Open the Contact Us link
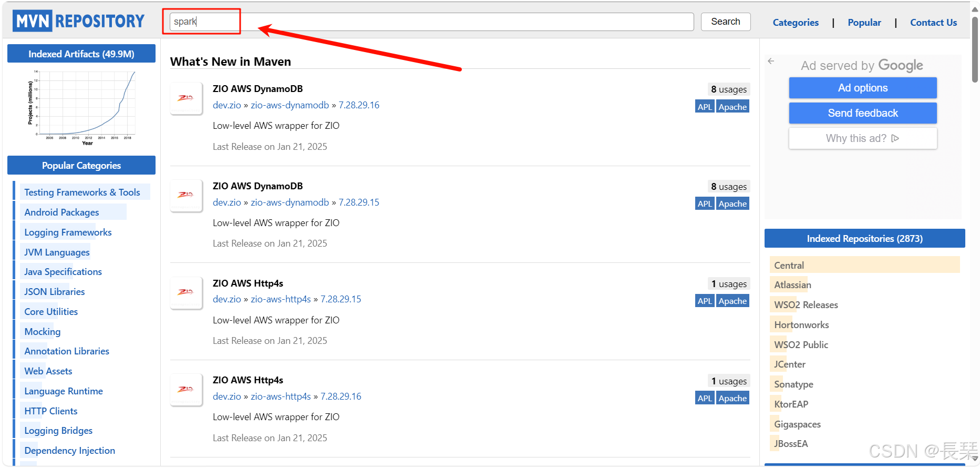Screen dimensions: 980x468 [x=934, y=23]
